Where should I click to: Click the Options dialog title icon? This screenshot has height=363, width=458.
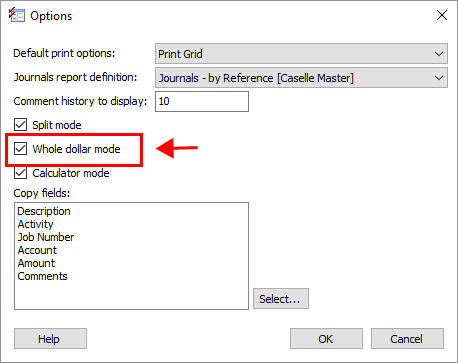17,15
